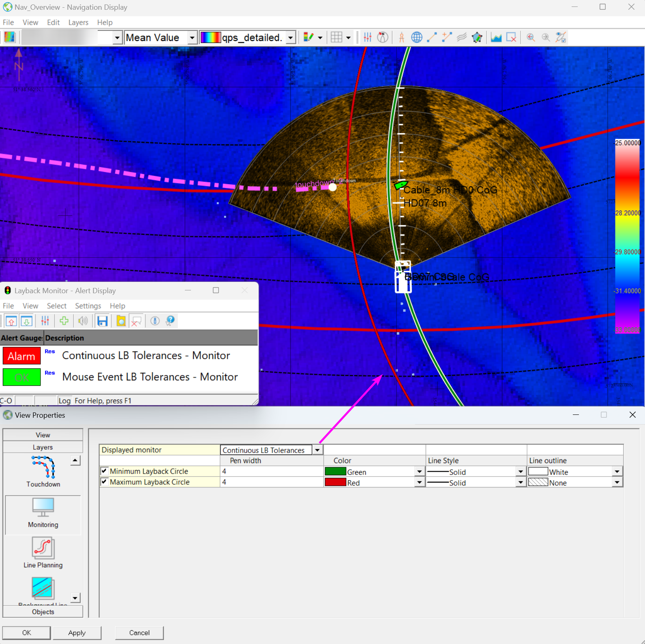Open the Select menu in Alert Display
The height and width of the screenshot is (644, 645).
point(56,306)
